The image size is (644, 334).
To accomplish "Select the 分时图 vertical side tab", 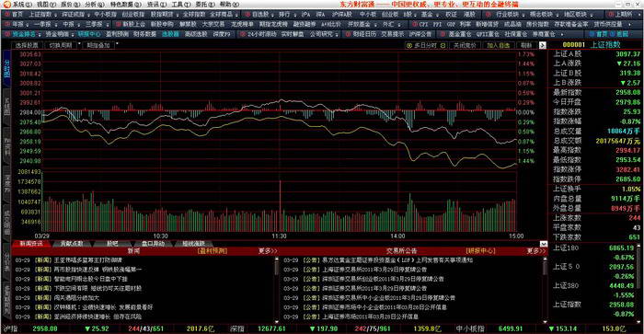I will 7,69.
